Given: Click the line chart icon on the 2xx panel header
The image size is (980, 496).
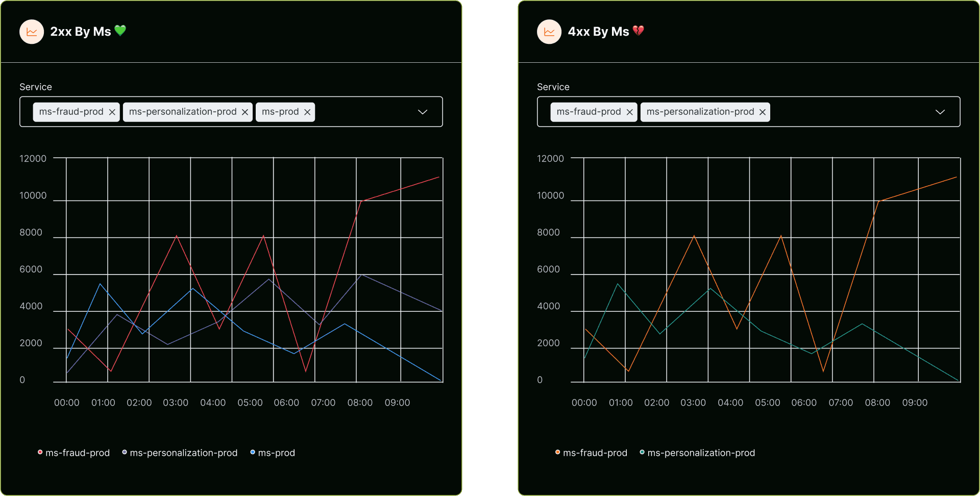Looking at the screenshot, I should [x=31, y=31].
